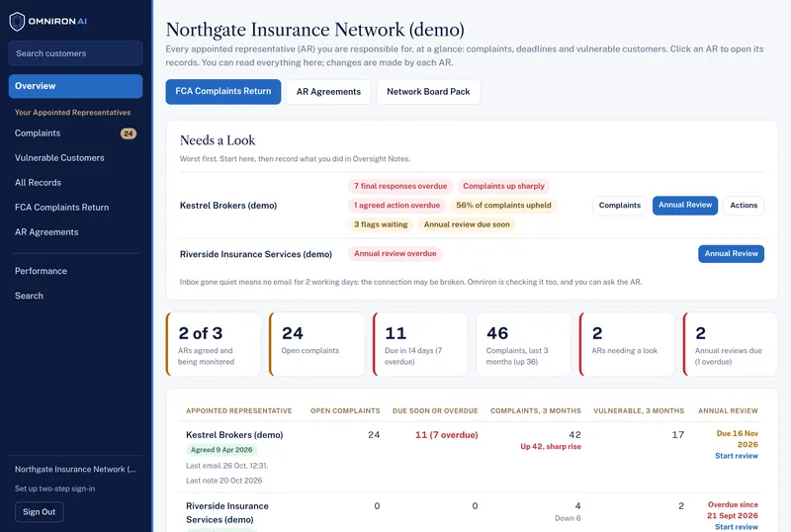
Task: Click 'Due 16 Nov 2026' in Kestrel row
Action: 737,439
